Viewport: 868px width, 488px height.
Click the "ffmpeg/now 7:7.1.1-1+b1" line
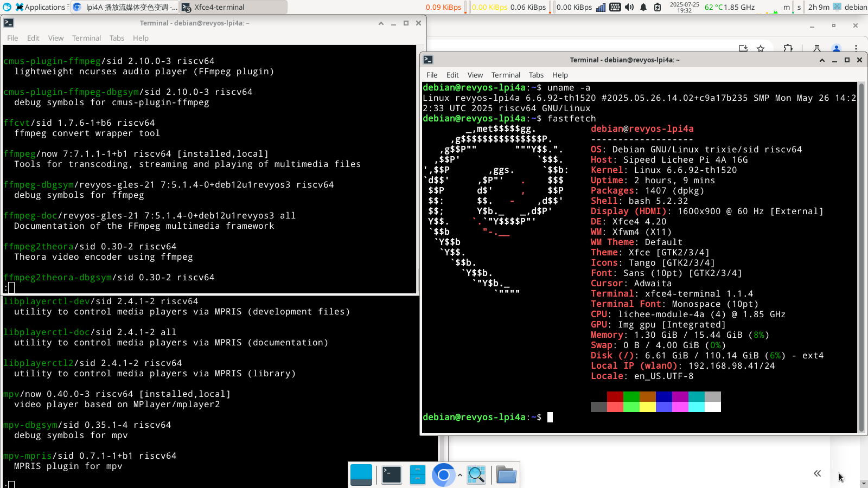[x=136, y=154]
